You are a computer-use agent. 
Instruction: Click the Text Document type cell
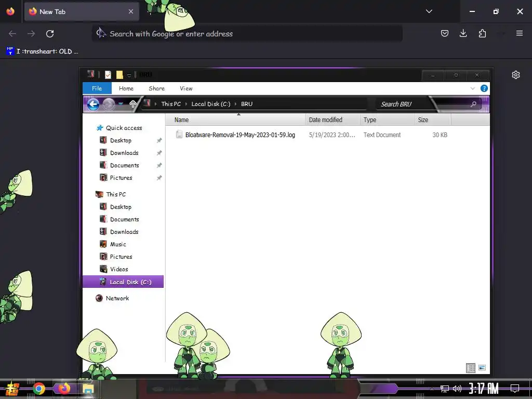[382, 135]
